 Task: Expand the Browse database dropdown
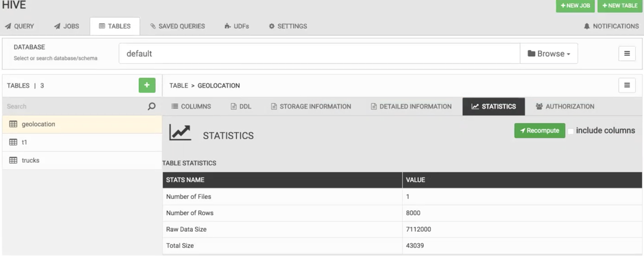(549, 53)
